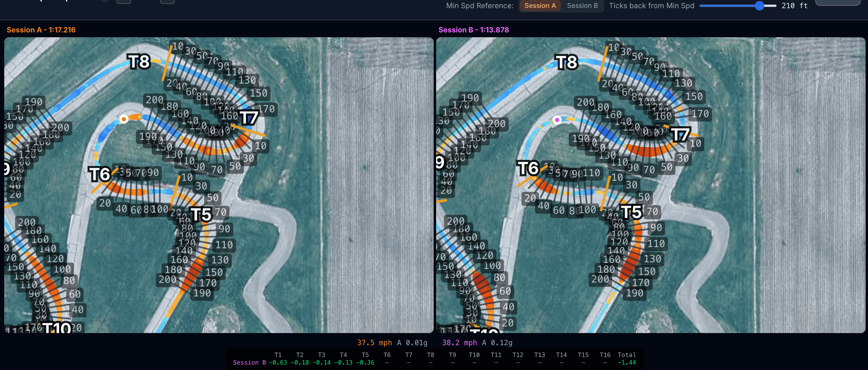The image size is (868, 370).
Task: Click the 150 tick label near T8 on Session A map
Action: pyautogui.click(x=258, y=93)
